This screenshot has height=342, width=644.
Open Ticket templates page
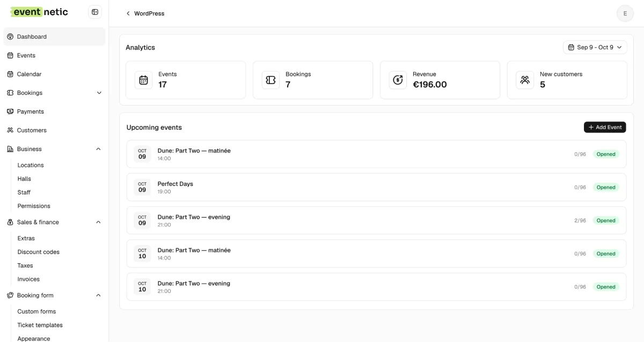[40, 325]
